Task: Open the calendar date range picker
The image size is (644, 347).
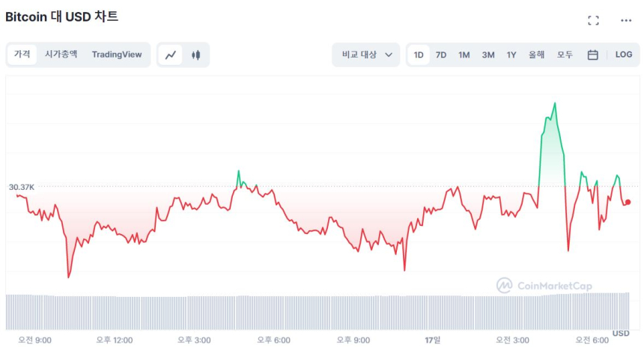Action: [x=592, y=55]
